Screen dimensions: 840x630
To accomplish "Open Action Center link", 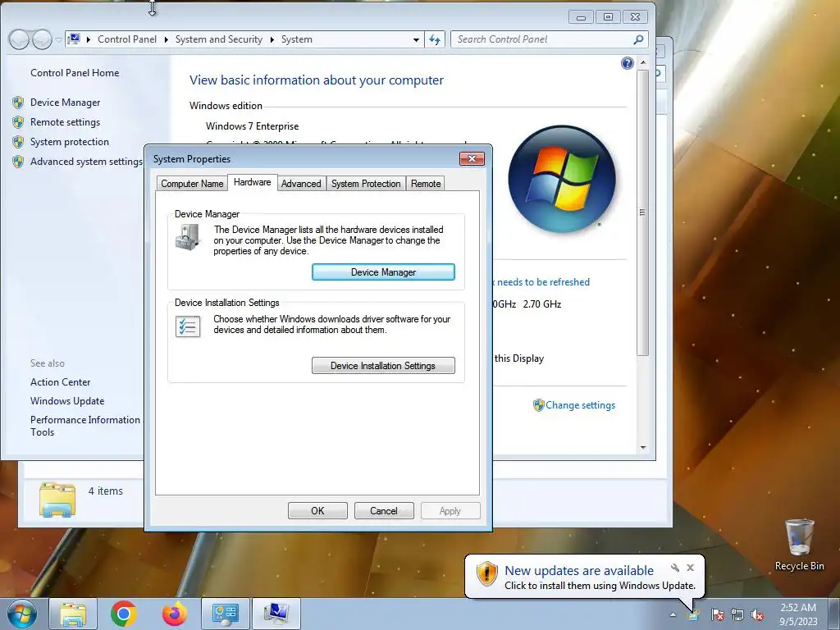I will coord(61,382).
